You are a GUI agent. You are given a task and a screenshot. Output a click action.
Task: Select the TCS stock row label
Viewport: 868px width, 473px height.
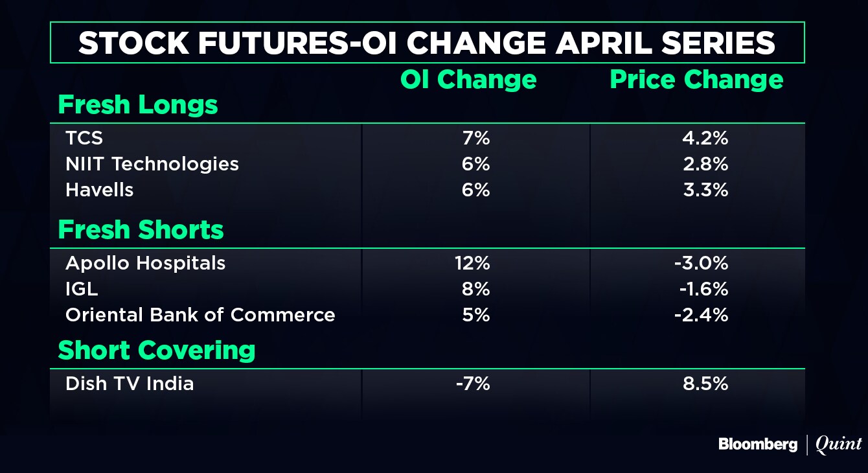tap(84, 138)
